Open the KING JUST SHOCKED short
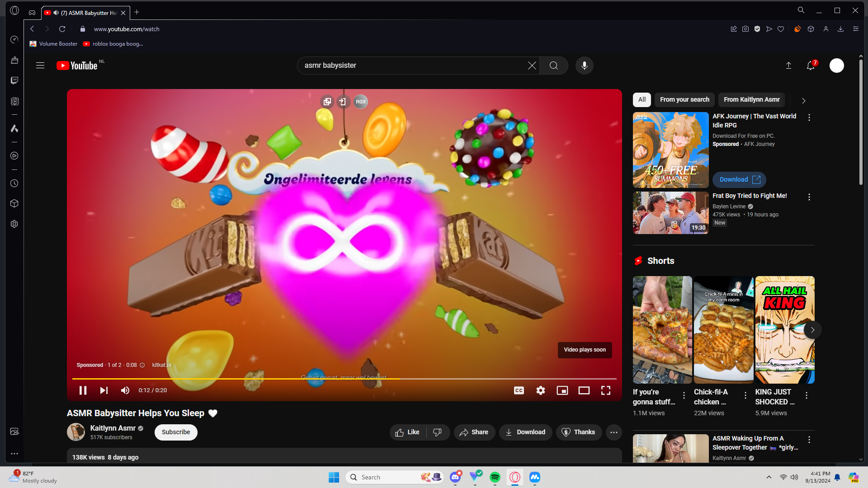The image size is (868, 488). pos(785,330)
